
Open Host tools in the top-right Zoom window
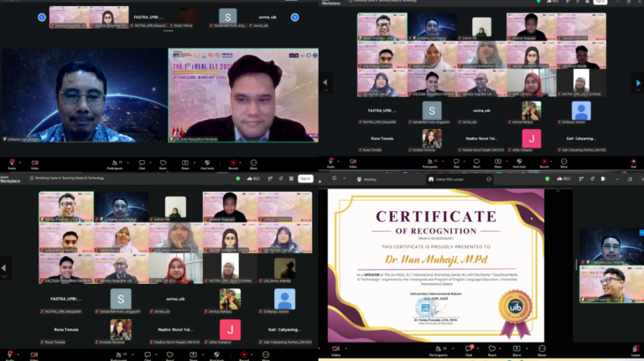pos(519,162)
